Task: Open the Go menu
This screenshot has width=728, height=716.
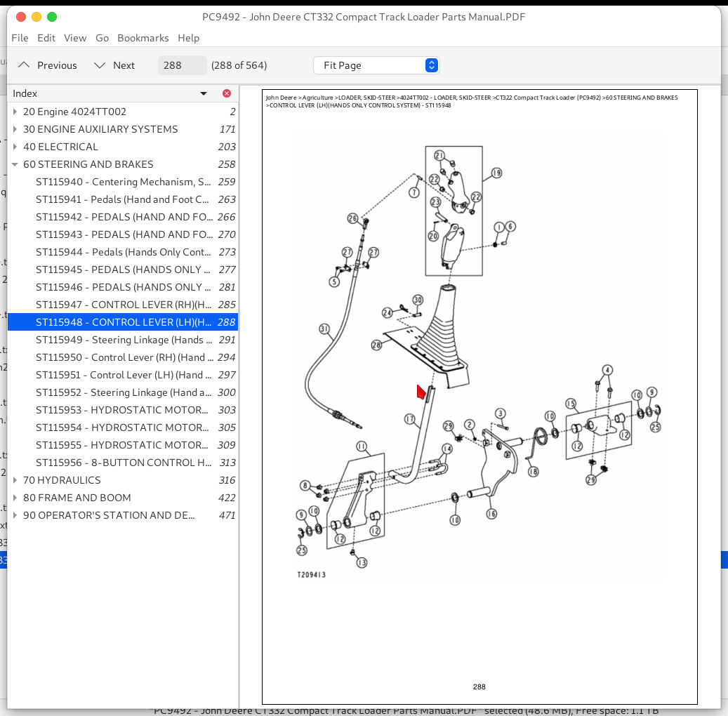Action: click(102, 38)
